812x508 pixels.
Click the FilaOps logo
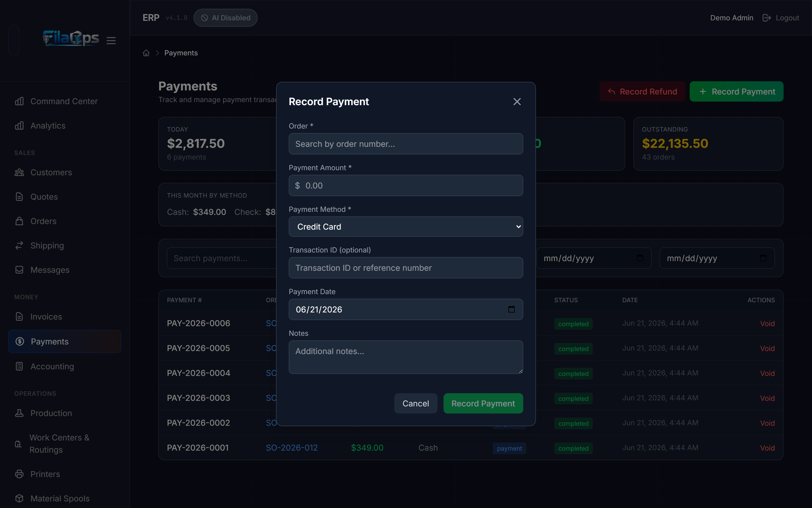pyautogui.click(x=71, y=38)
